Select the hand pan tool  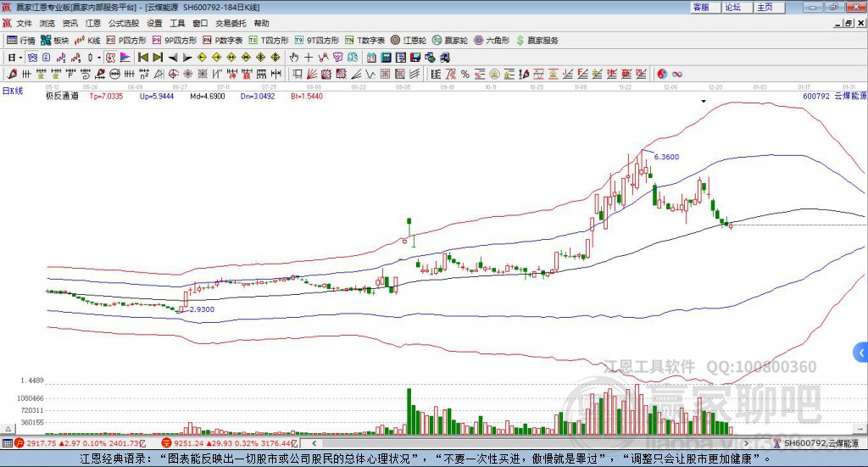[293, 58]
